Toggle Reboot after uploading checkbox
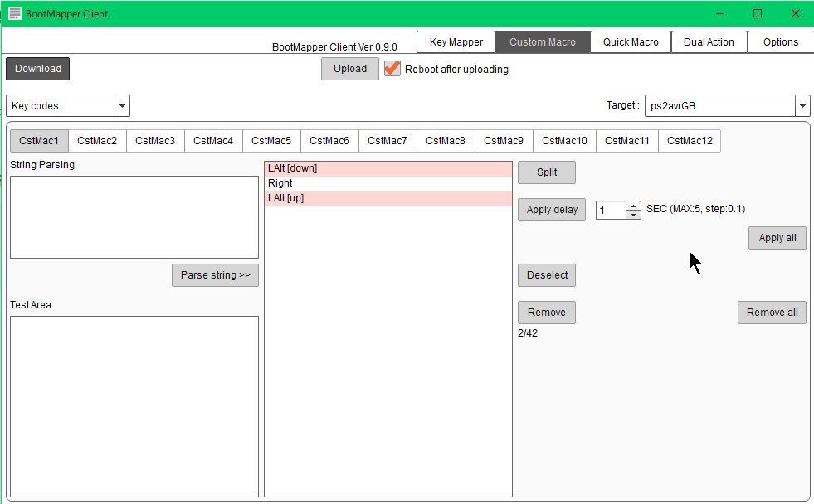This screenshot has width=814, height=504. pos(392,69)
